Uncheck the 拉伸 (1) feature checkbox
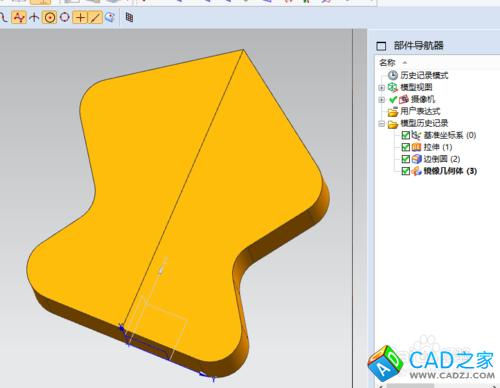The width and height of the screenshot is (500, 388). (x=405, y=147)
